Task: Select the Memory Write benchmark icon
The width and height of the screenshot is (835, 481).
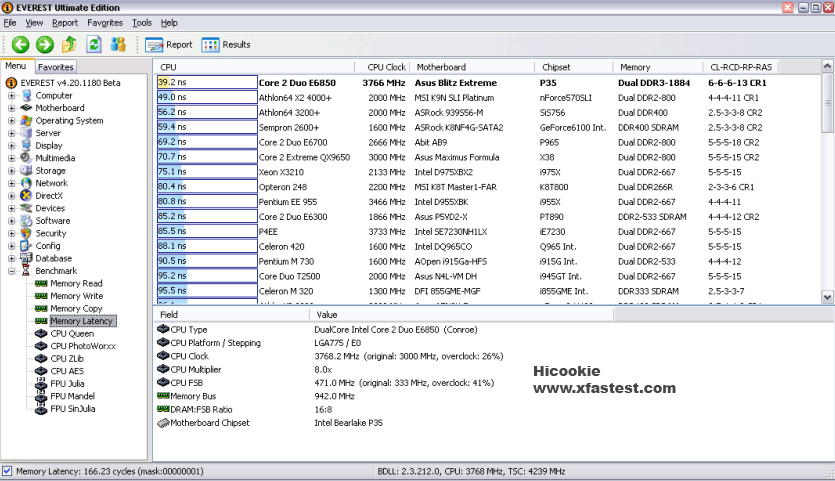Action: tap(41, 296)
